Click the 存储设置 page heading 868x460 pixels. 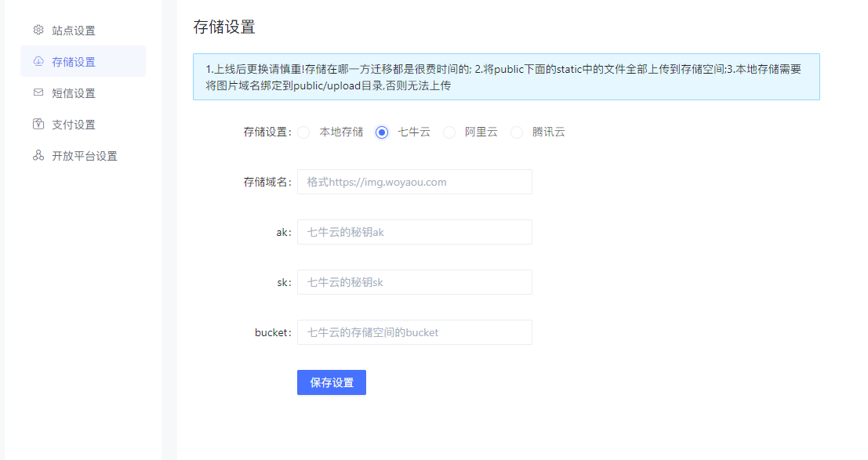[224, 27]
